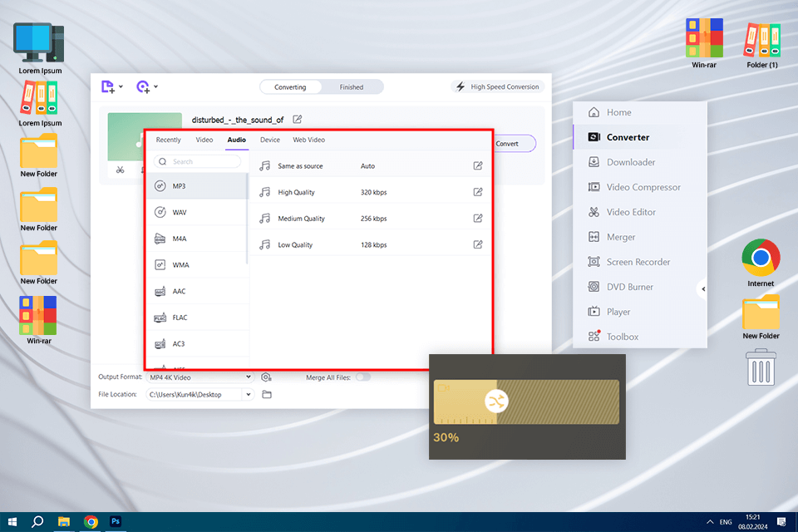Select the Audio format tab
798x532 pixels.
[x=236, y=140]
